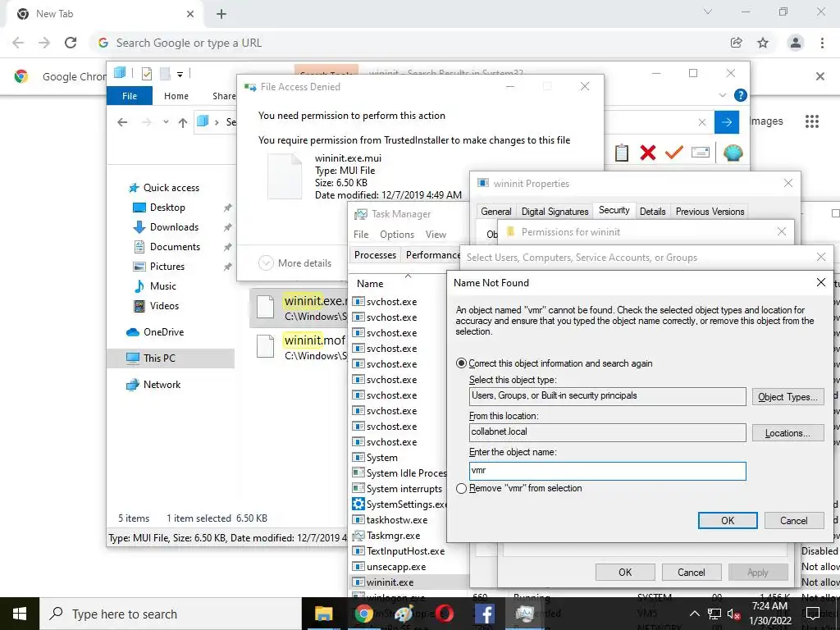Viewport: 840px width, 630px height.
Task: Open Windows Start menu
Action: [x=20, y=614]
